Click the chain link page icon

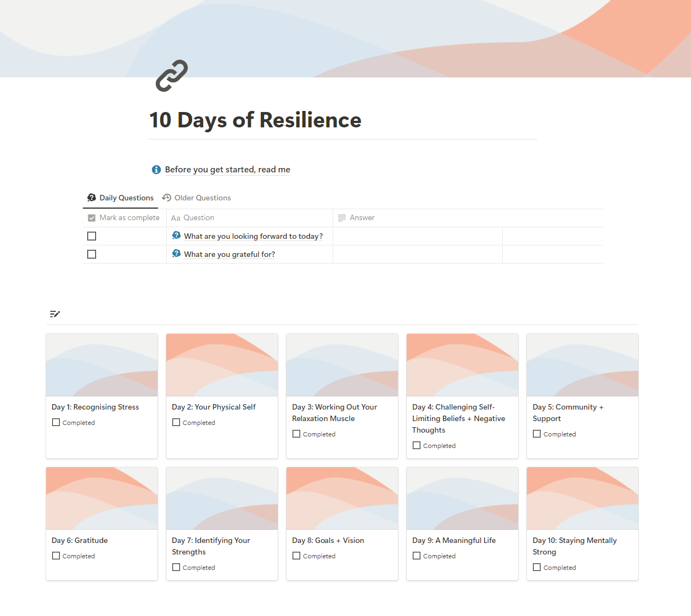(x=172, y=76)
